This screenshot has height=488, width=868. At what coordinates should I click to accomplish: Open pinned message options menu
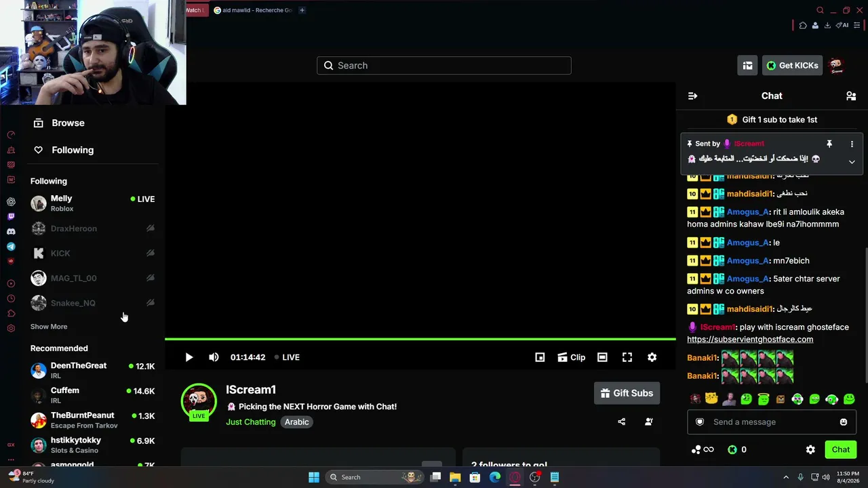pyautogui.click(x=852, y=144)
